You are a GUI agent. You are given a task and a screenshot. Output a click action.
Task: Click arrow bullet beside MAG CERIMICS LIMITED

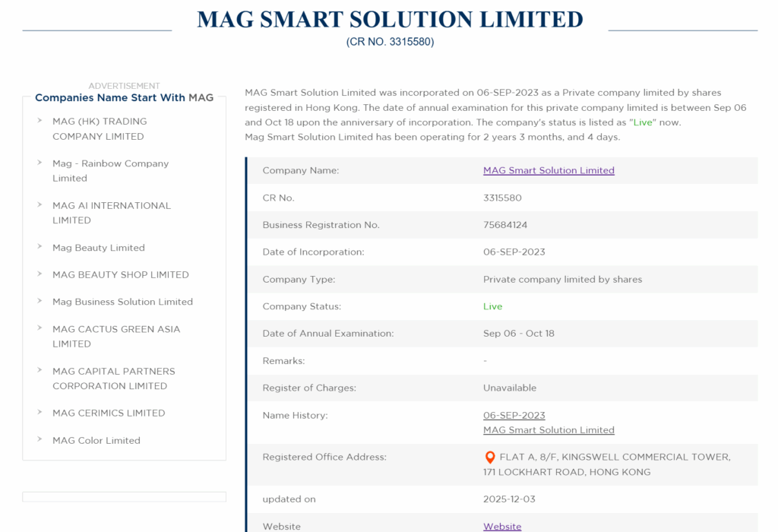40,412
